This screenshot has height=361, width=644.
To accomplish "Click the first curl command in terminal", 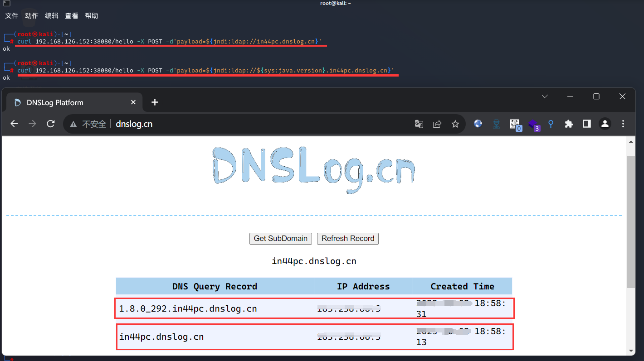I will coord(169,42).
